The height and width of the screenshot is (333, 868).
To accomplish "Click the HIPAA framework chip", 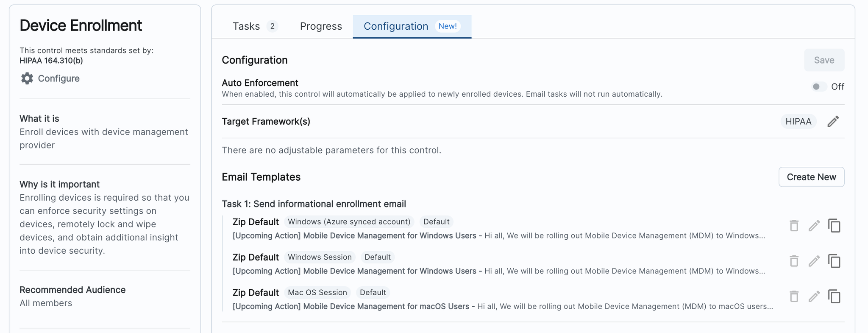I will click(x=798, y=122).
